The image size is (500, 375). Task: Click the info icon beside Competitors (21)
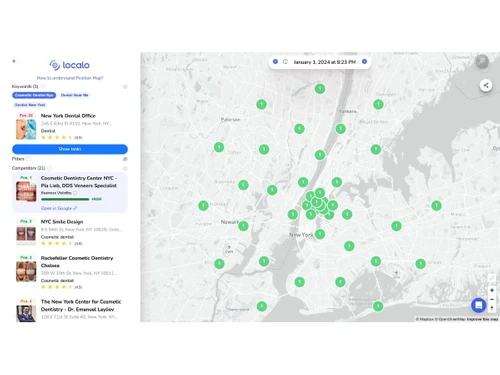click(49, 168)
